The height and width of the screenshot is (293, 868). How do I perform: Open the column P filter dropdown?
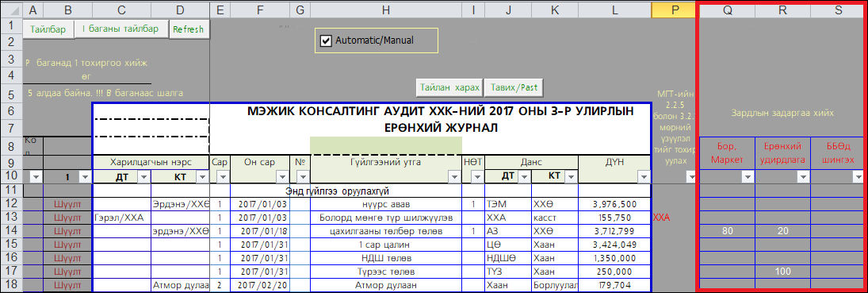click(x=691, y=176)
